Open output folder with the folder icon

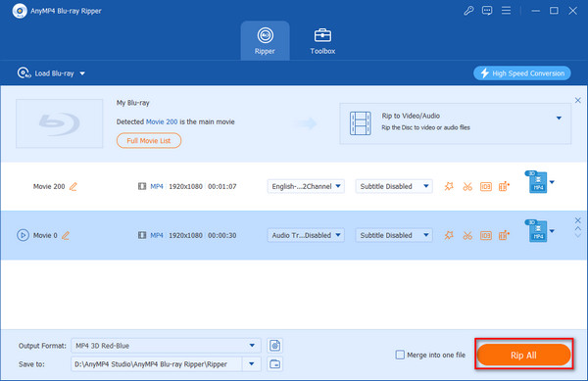coord(274,363)
